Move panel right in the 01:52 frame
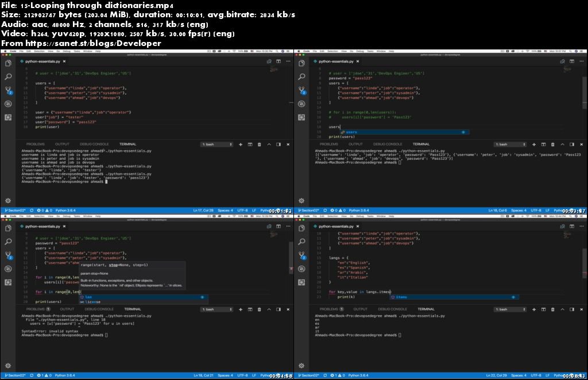Screen dimensions: 588x380 pyautogui.click(x=278, y=144)
